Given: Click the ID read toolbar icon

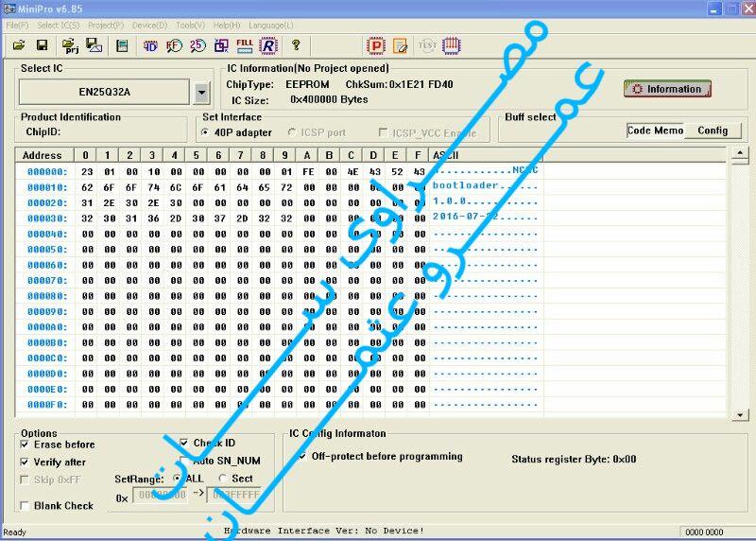Looking at the screenshot, I should pyautogui.click(x=150, y=46).
